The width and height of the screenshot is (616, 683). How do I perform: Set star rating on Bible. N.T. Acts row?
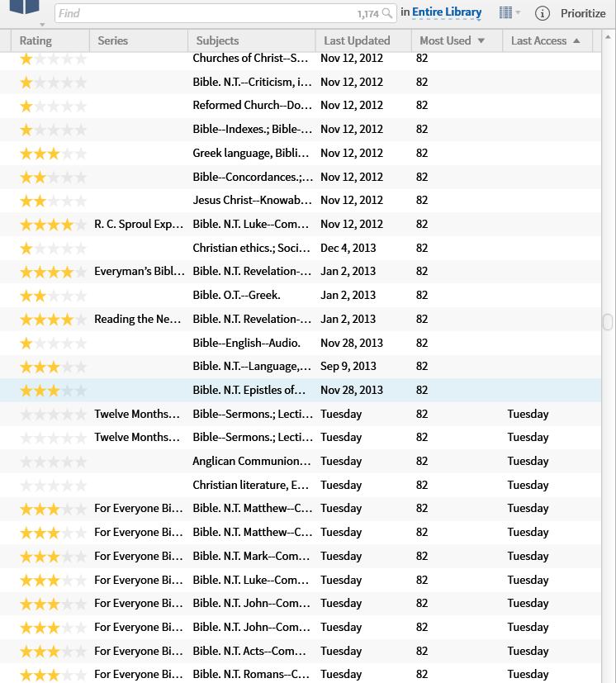[53, 652]
